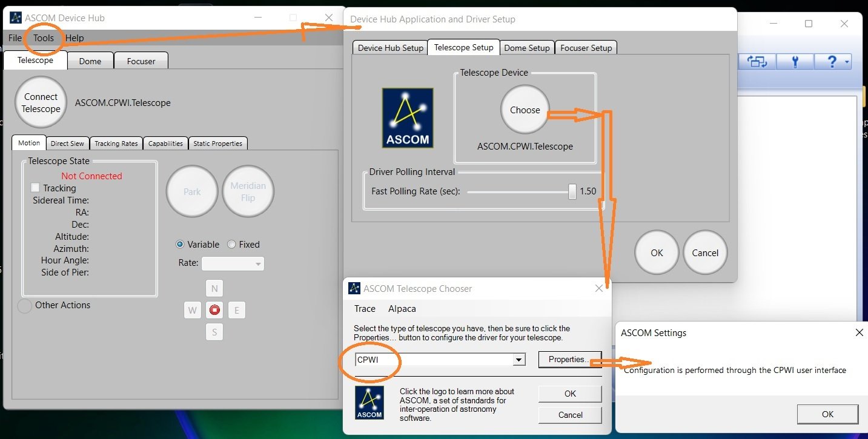Nudge telescope south with the S button
868x439 pixels.
click(214, 332)
